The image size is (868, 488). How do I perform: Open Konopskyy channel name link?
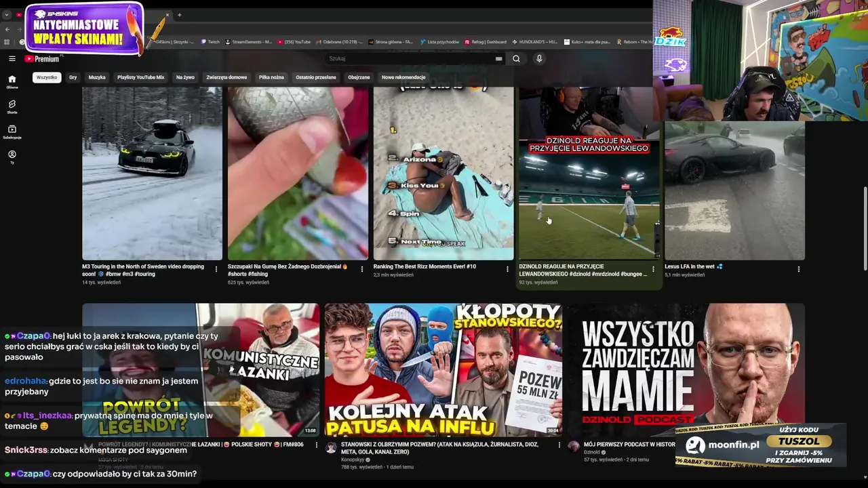point(353,460)
